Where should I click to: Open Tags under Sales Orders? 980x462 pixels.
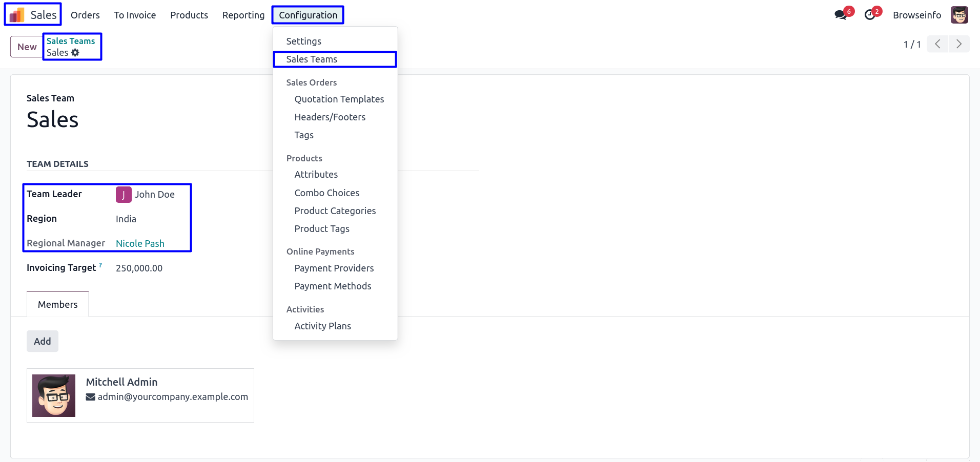click(x=335, y=135)
